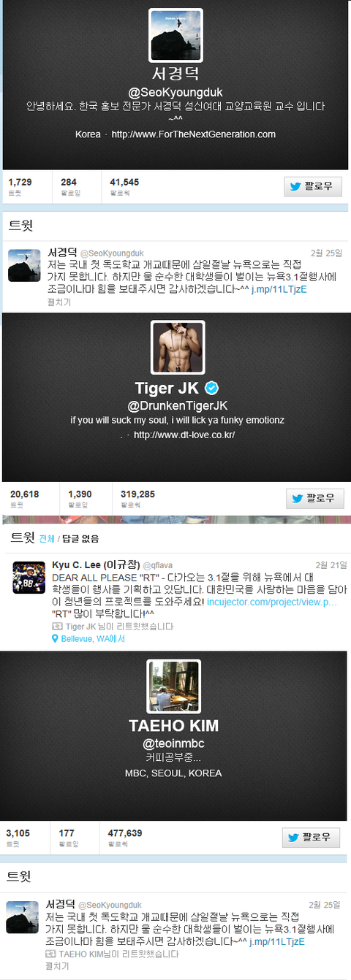Click Tiger JK verified badge icon
The width and height of the screenshot is (351, 980).
click(211, 388)
